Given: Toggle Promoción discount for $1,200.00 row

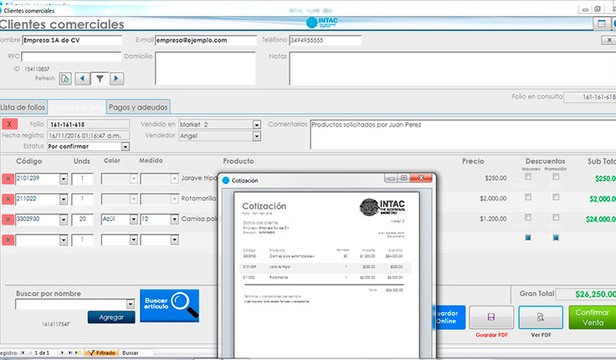Looking at the screenshot, I should [x=556, y=218].
